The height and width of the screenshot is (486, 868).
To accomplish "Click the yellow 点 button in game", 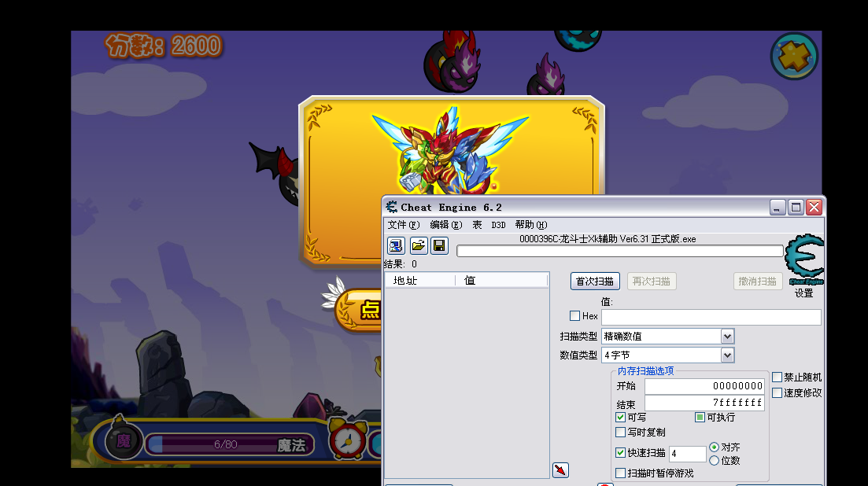I will (358, 310).
